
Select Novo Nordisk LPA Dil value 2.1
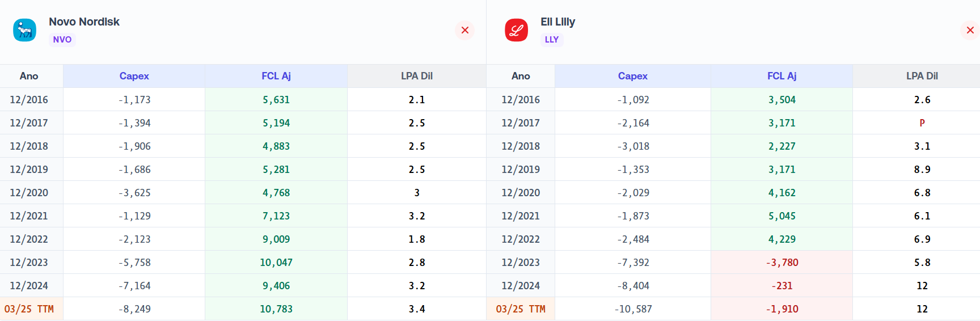417,100
